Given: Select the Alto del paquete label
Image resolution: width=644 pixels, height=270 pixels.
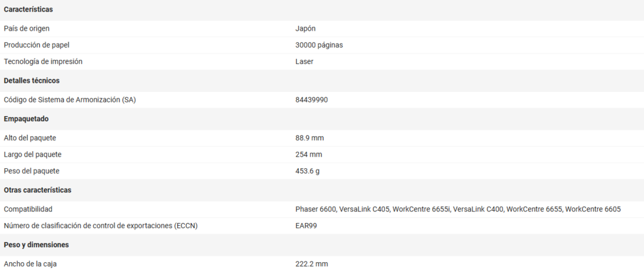Looking at the screenshot, I should click(30, 138).
